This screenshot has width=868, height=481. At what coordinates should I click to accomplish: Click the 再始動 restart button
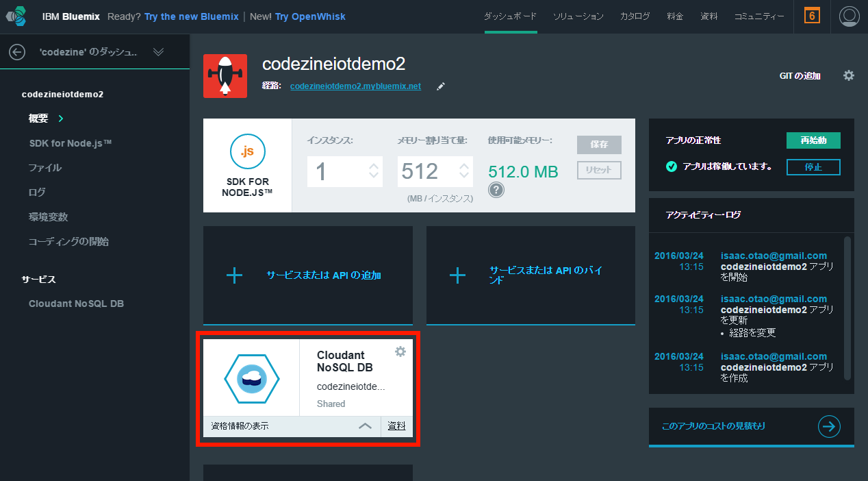813,140
